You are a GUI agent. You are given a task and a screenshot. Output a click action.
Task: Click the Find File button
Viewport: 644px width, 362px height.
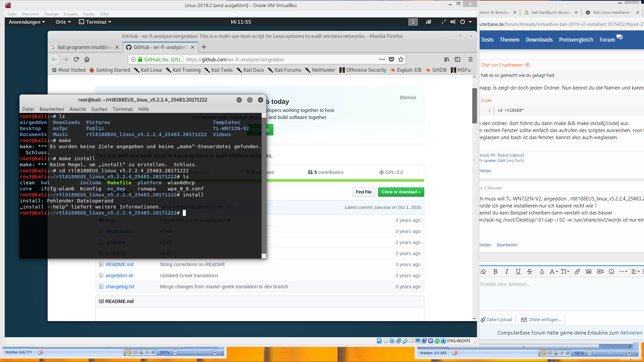coord(364,192)
